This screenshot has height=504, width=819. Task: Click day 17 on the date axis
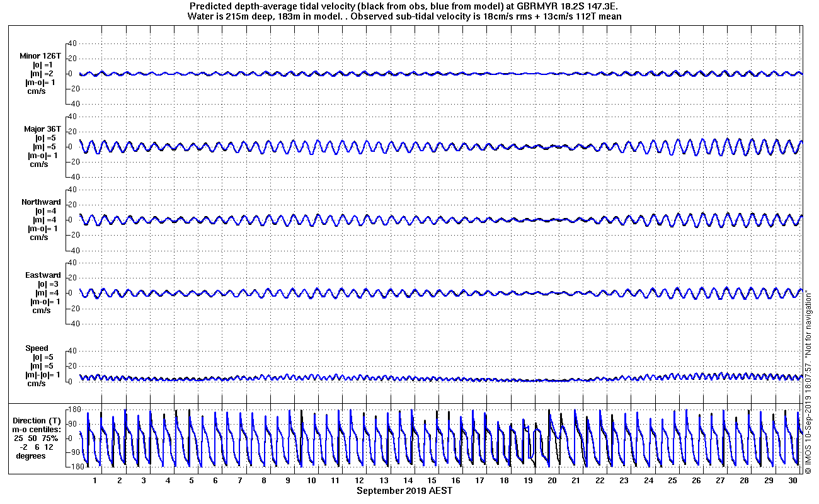(480, 480)
